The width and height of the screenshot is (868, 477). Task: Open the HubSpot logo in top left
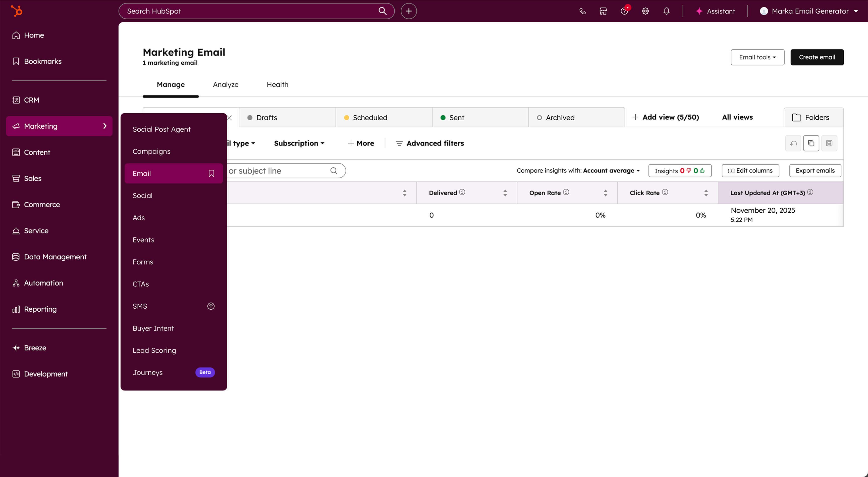(x=16, y=11)
